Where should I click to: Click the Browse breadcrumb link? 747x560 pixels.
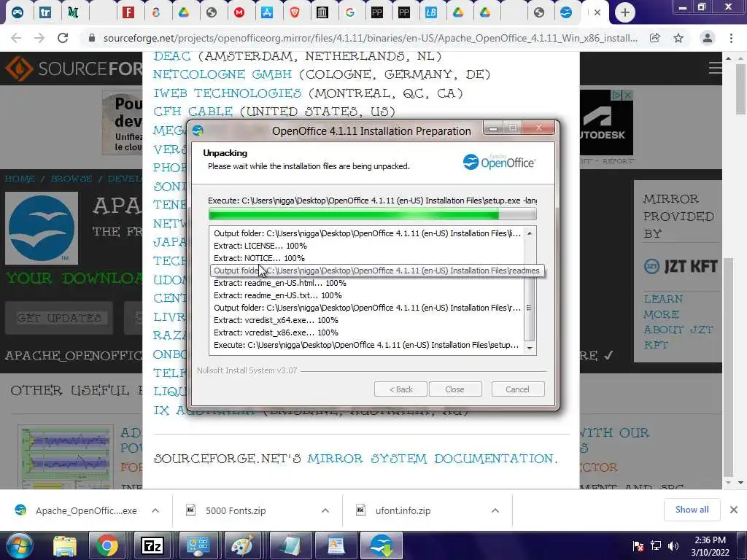point(71,179)
